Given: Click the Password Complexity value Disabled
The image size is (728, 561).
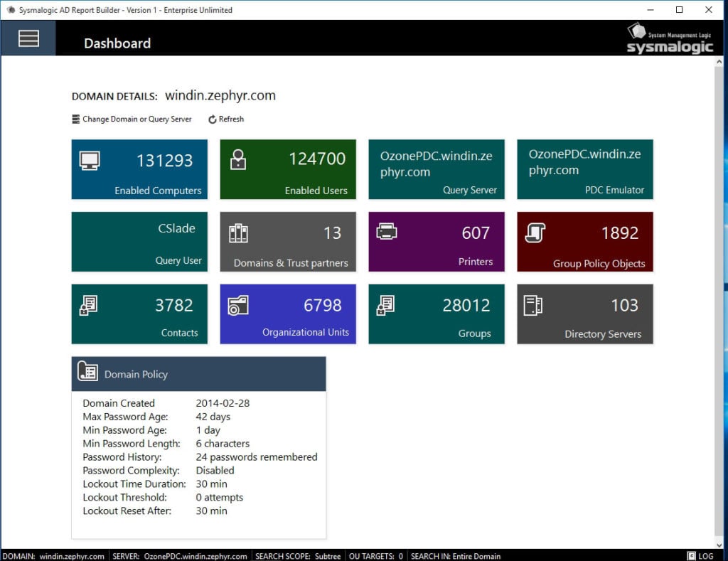Looking at the screenshot, I should pyautogui.click(x=215, y=471).
